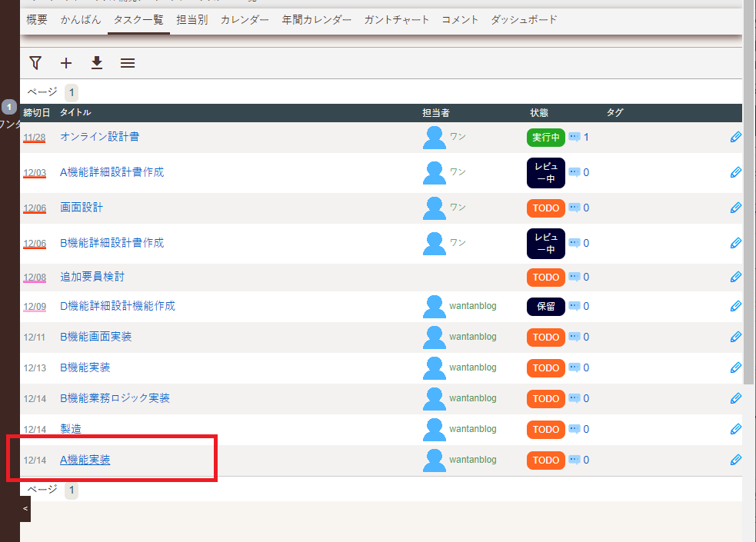Open the コメント tab
This screenshot has width=756, height=542.
point(460,20)
